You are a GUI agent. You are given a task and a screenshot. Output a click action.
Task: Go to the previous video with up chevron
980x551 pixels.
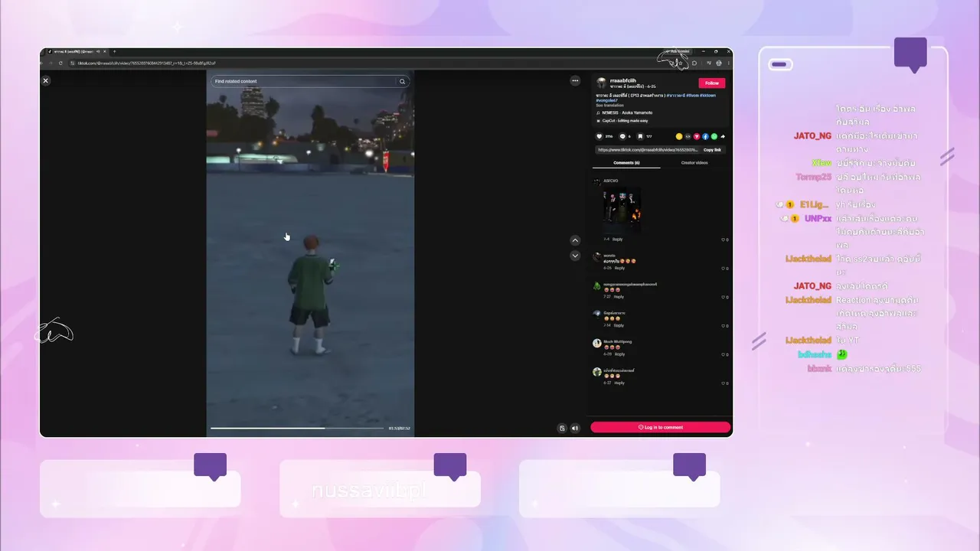click(x=575, y=240)
